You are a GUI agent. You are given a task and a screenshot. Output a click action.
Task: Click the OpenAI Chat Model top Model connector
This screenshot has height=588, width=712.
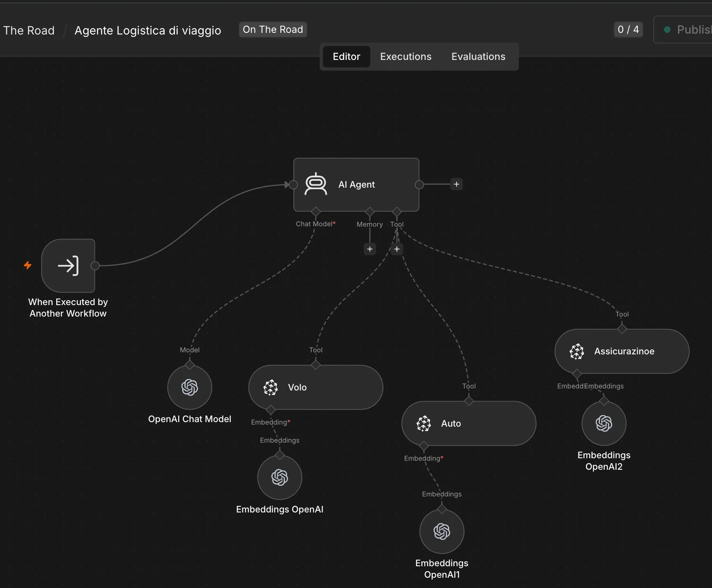(190, 365)
